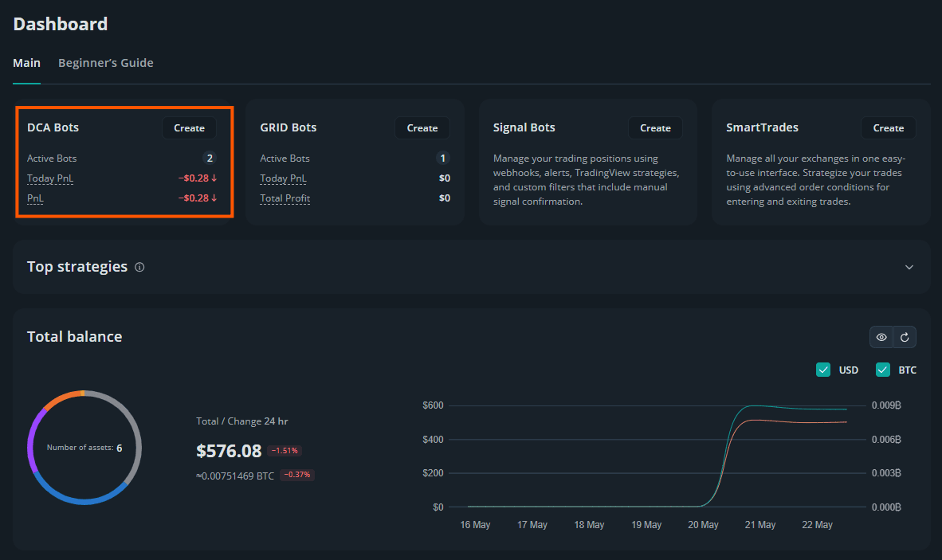This screenshot has height=560, width=942.
Task: Click the DCA Today PnL value −$0.28
Action: [197, 178]
